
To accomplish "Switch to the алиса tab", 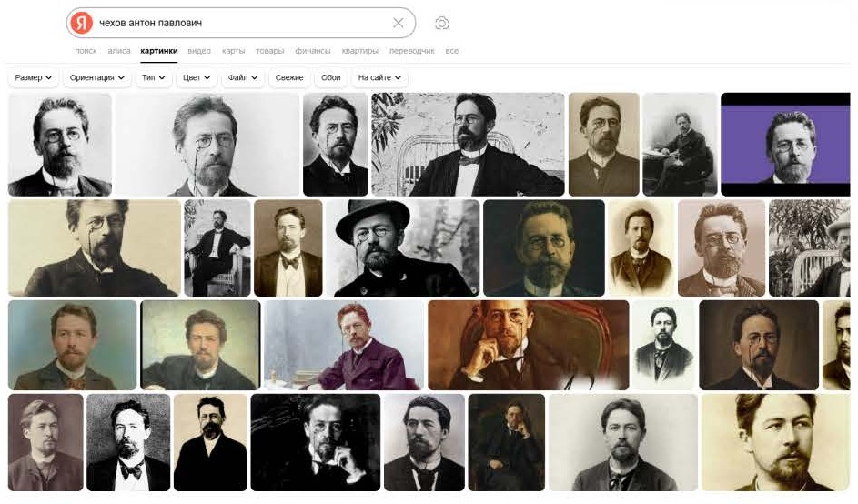I will pyautogui.click(x=119, y=51).
